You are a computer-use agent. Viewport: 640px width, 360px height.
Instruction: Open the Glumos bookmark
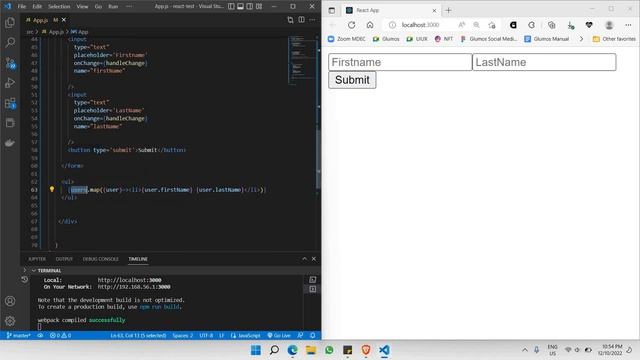(386, 39)
